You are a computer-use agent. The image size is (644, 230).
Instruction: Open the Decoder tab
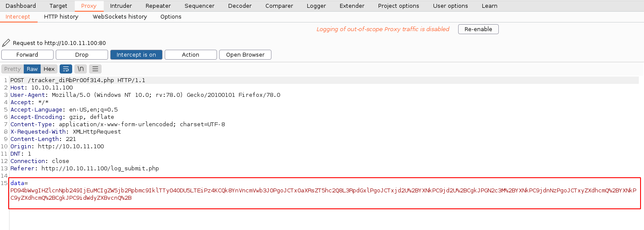tap(239, 6)
